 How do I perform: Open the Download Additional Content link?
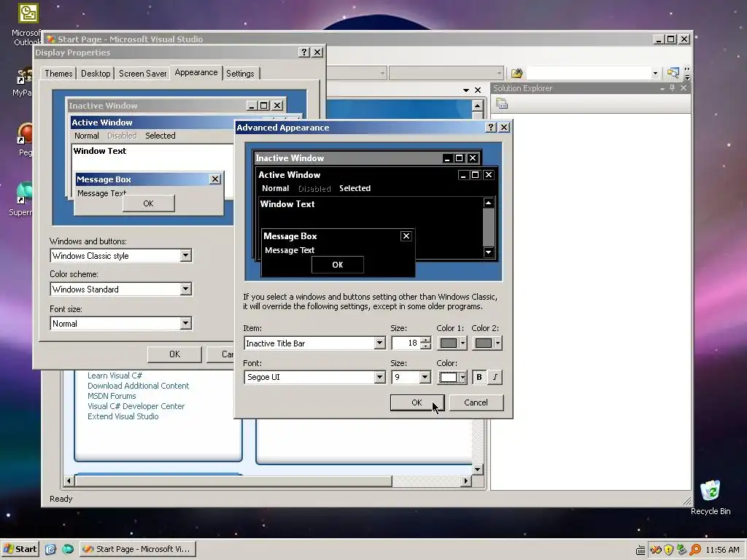pos(138,386)
